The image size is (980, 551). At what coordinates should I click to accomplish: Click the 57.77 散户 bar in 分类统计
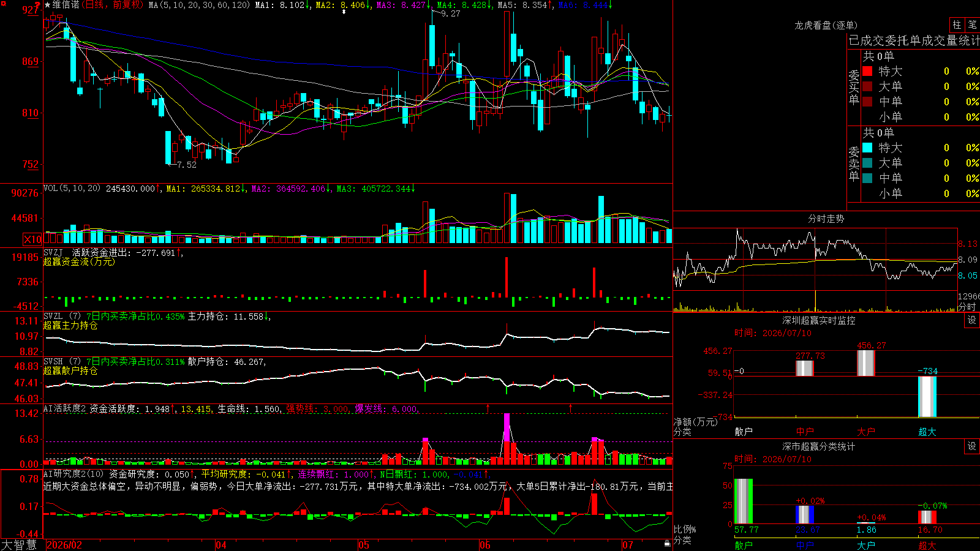pyautogui.click(x=744, y=501)
